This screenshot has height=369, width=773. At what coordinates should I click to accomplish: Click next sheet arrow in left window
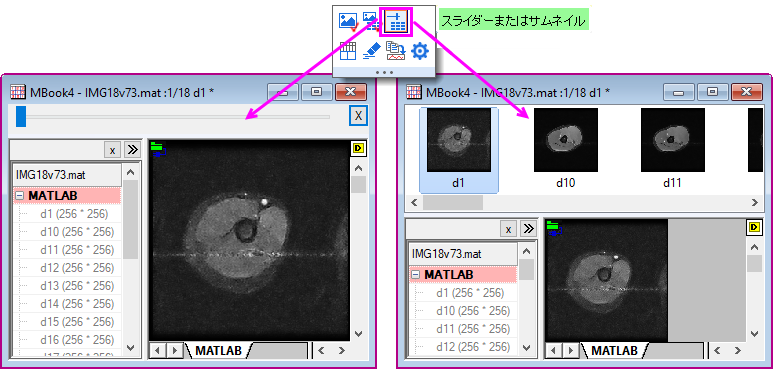174,351
